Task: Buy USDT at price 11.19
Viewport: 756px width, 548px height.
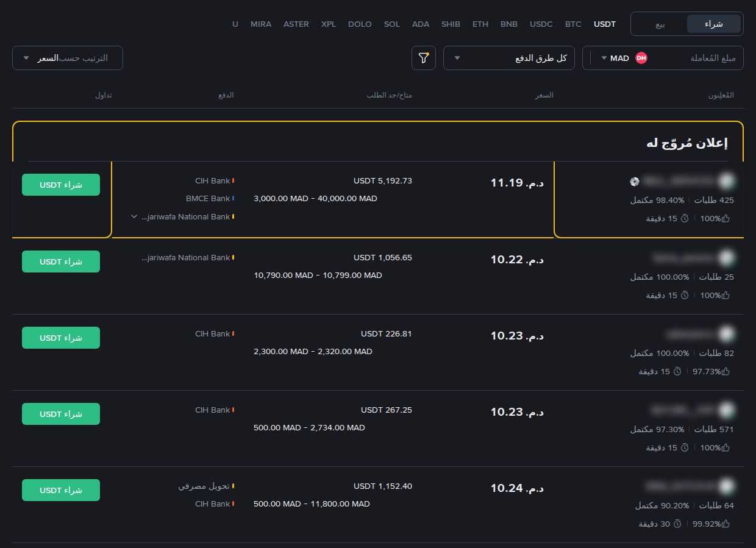Action: pyautogui.click(x=61, y=185)
